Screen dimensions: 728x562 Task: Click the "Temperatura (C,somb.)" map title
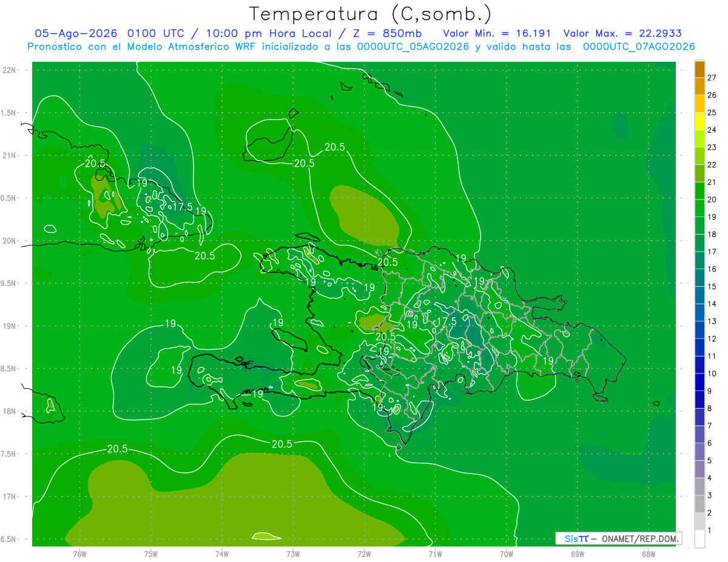click(x=371, y=14)
